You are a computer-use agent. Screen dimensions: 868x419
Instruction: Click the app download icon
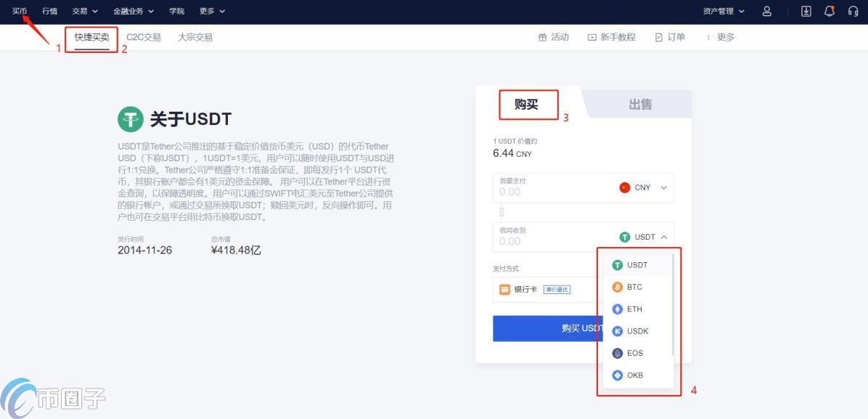(x=806, y=11)
